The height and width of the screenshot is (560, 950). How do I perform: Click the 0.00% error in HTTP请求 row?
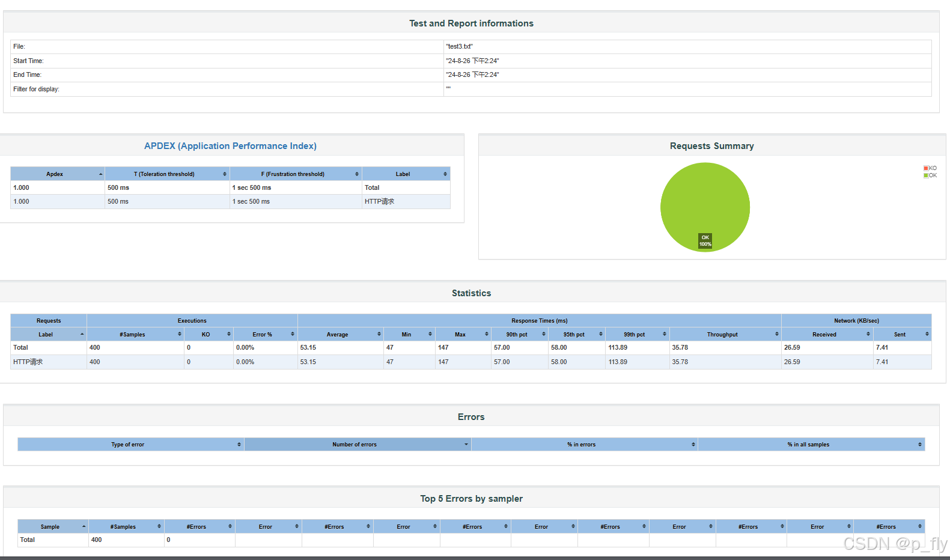[245, 362]
